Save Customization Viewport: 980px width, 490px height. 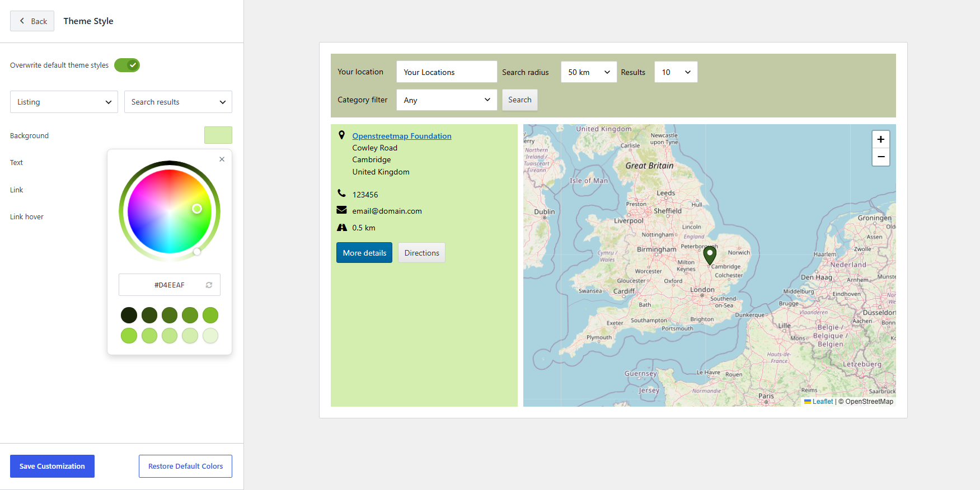pos(52,466)
